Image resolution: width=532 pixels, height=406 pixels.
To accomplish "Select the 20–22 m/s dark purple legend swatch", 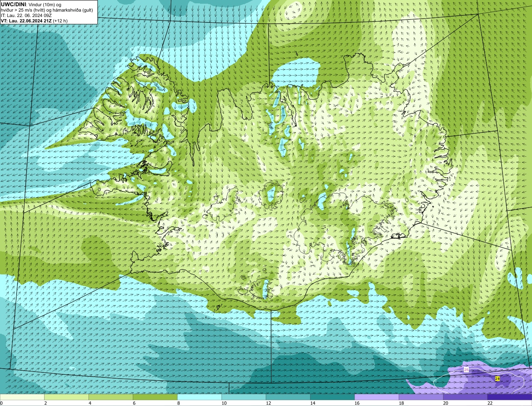I will (x=465, y=397).
